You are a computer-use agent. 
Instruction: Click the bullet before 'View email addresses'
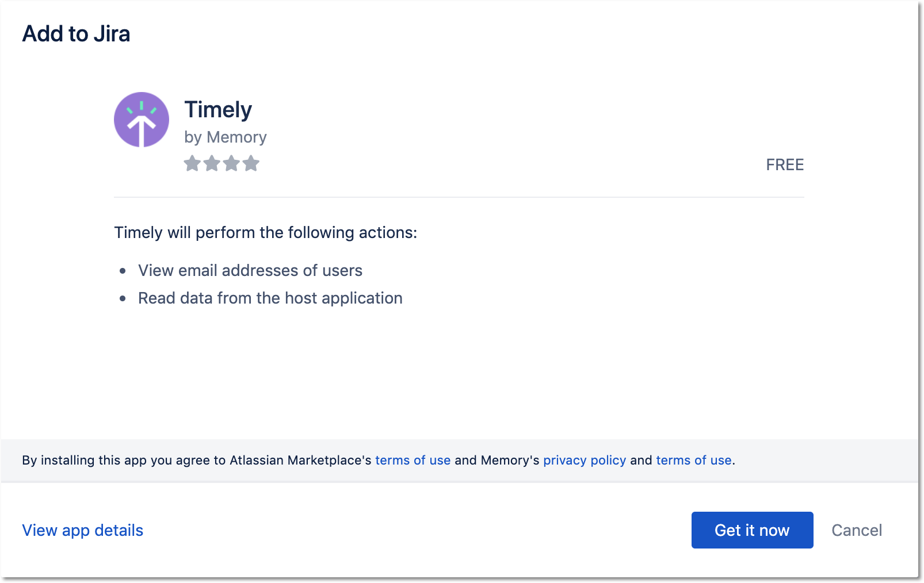(123, 271)
